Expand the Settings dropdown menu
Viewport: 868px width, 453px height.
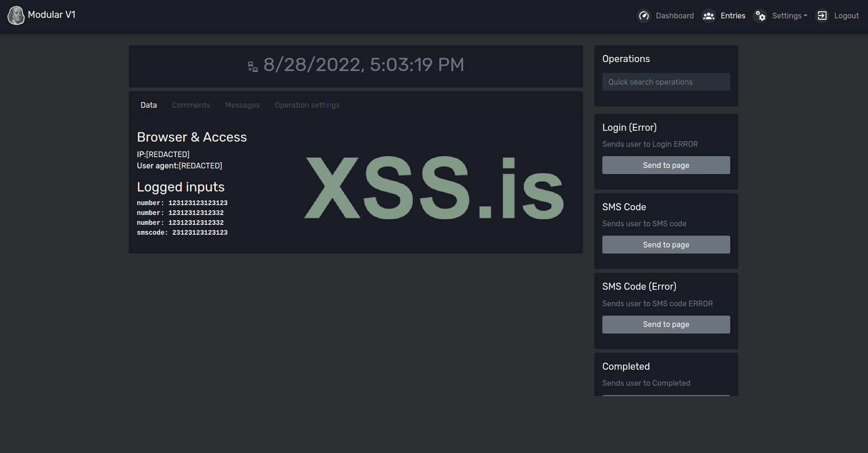click(x=789, y=16)
